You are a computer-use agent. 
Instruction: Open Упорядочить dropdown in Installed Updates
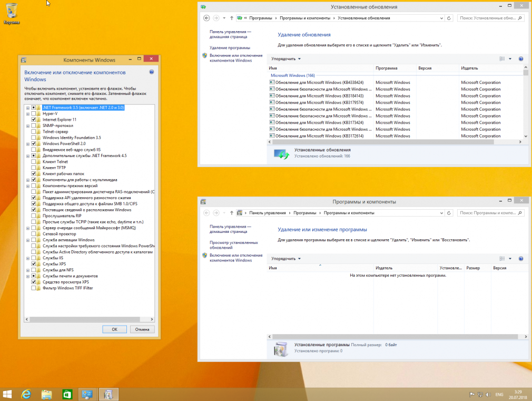tap(285, 58)
